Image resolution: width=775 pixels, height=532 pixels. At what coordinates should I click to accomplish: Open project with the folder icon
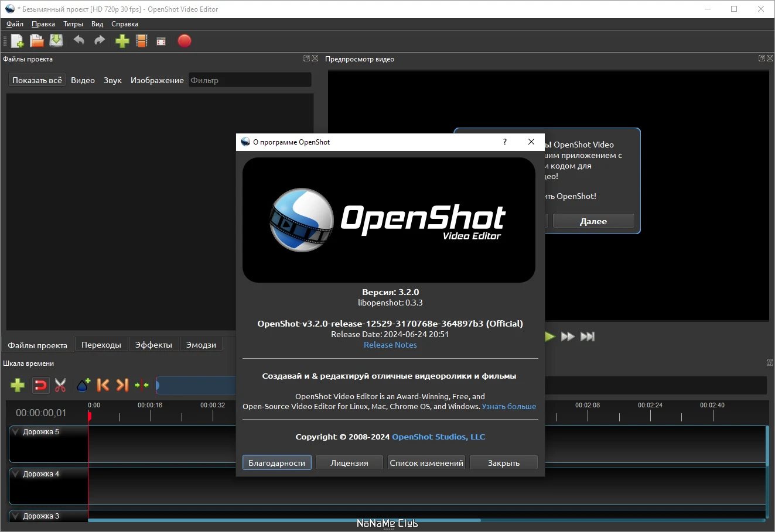tap(37, 41)
